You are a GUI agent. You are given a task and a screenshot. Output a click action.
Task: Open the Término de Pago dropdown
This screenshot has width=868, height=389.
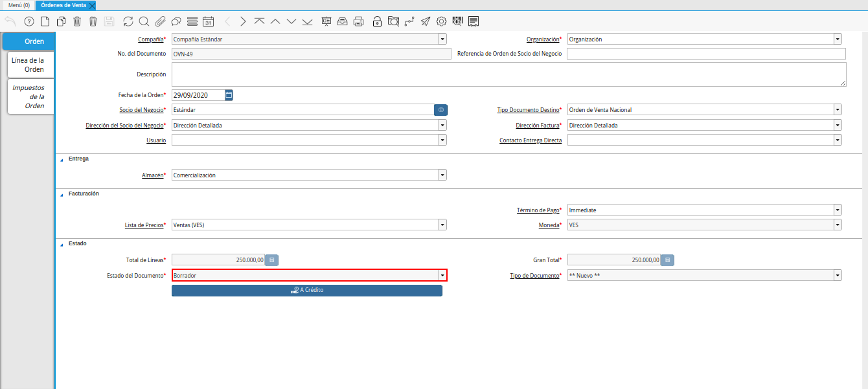coord(838,210)
